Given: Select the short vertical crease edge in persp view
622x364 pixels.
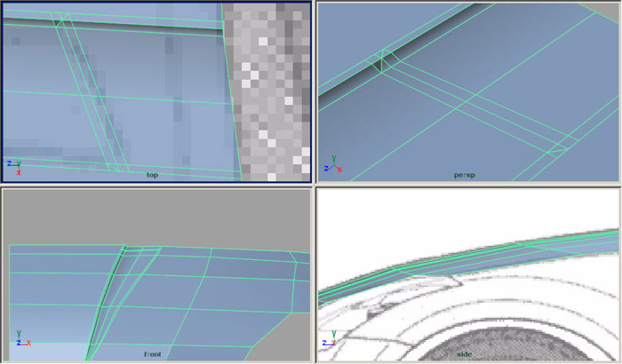Looking at the screenshot, I should coord(383,62).
